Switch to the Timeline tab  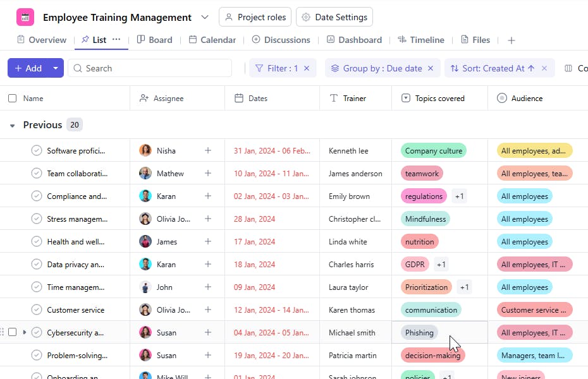coord(420,40)
